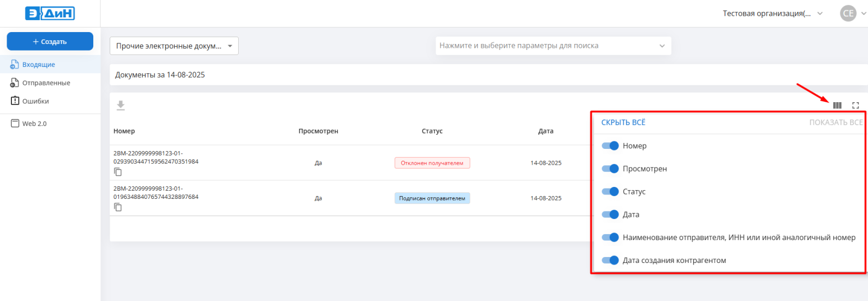868x301 pixels.
Task: Open the Отправленные folder
Action: [46, 83]
